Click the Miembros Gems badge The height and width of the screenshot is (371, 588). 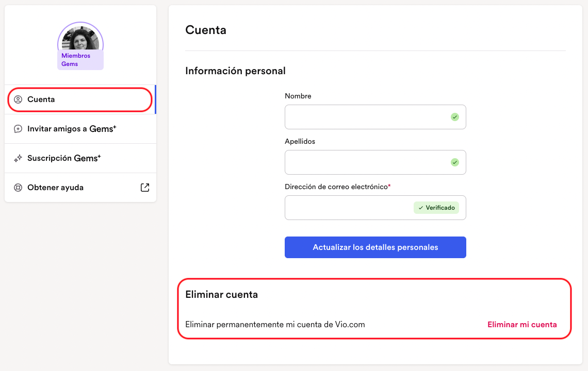coord(80,60)
